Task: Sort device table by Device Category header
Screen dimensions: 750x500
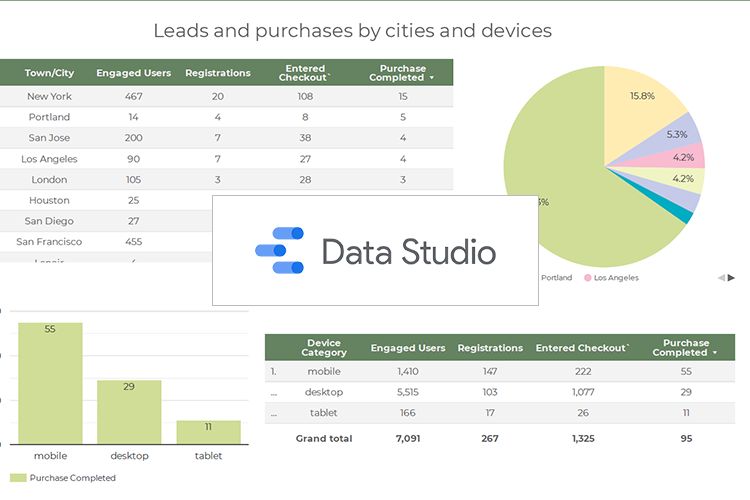Action: (x=324, y=348)
